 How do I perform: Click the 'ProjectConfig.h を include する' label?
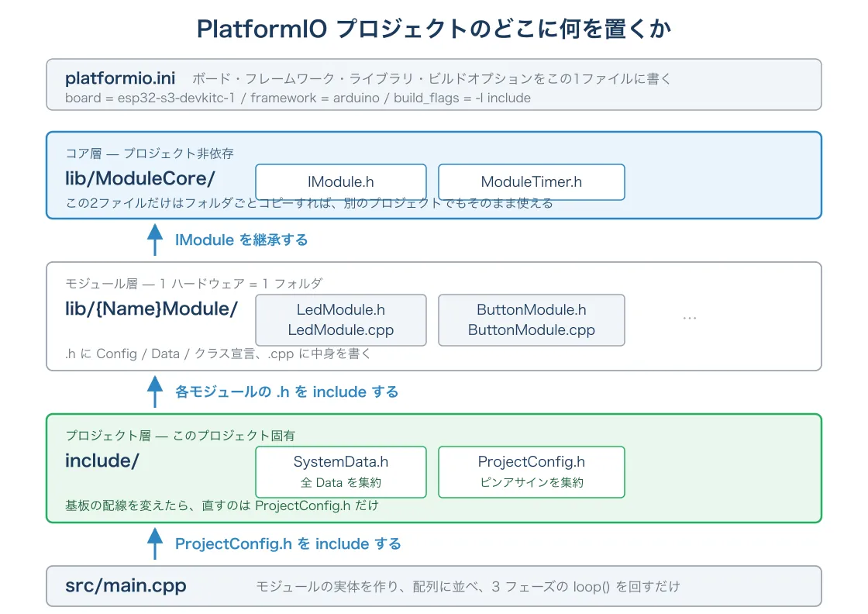click(x=288, y=543)
